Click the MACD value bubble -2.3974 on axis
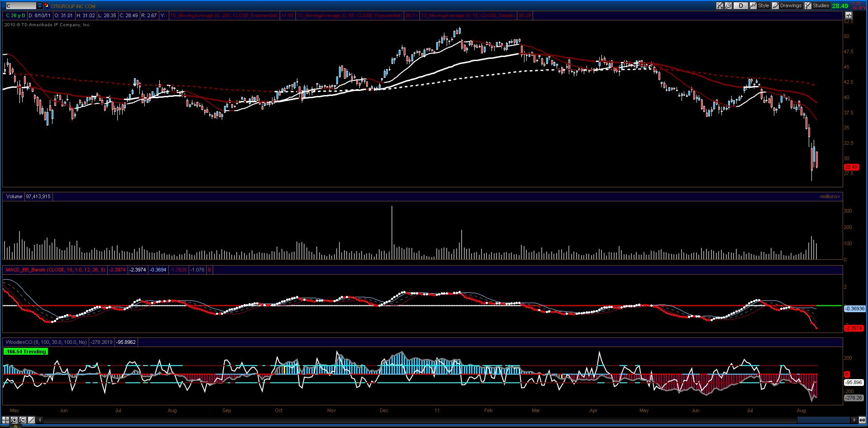The image size is (868, 428). point(854,328)
